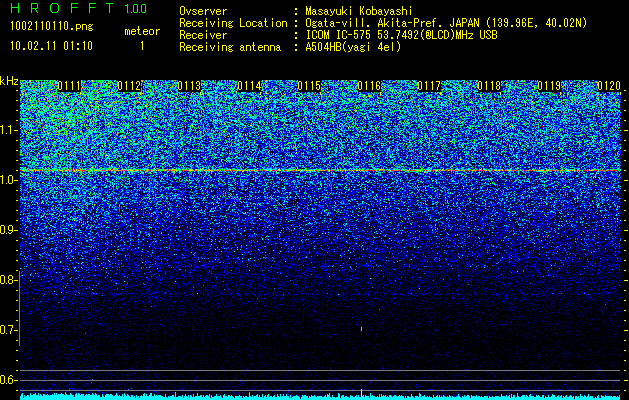The width and height of the screenshot is (629, 400).
Task: Click the HROFFT title text
Action: click(x=63, y=8)
